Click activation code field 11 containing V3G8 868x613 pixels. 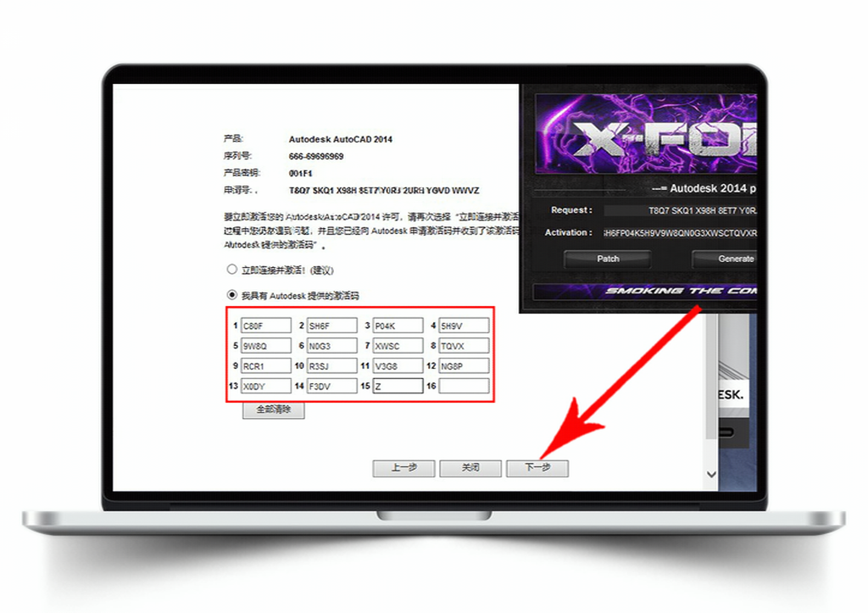[x=398, y=365]
